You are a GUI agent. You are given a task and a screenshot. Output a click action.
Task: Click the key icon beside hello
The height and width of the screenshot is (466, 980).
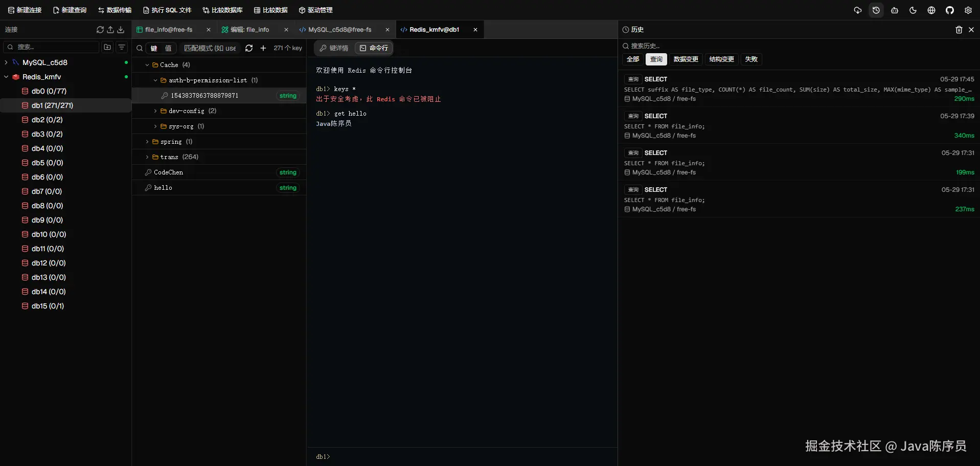click(x=148, y=188)
